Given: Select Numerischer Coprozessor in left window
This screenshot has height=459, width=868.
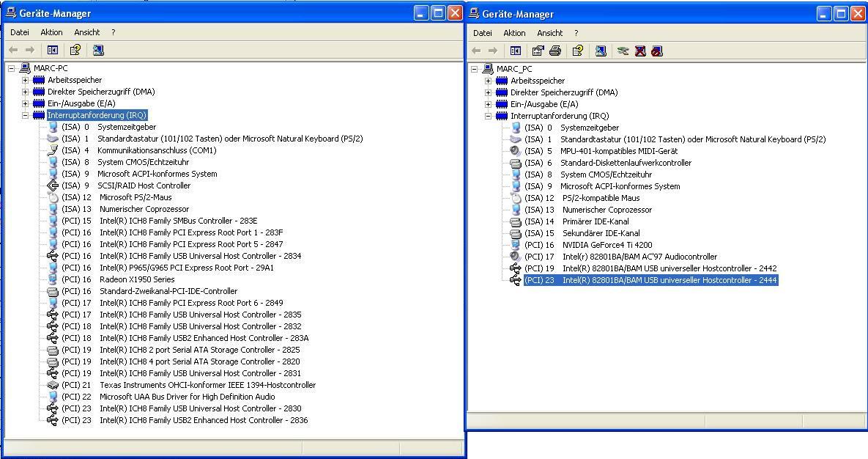Looking at the screenshot, I should coord(125,209).
